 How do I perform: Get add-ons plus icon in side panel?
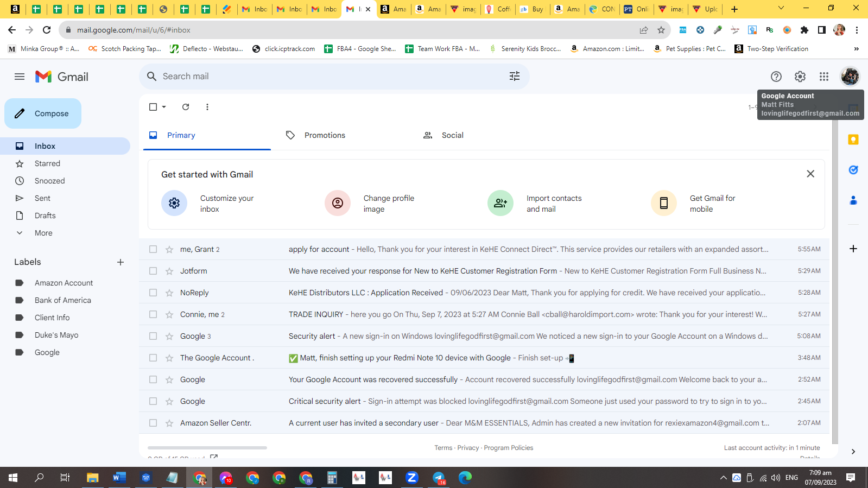(853, 249)
